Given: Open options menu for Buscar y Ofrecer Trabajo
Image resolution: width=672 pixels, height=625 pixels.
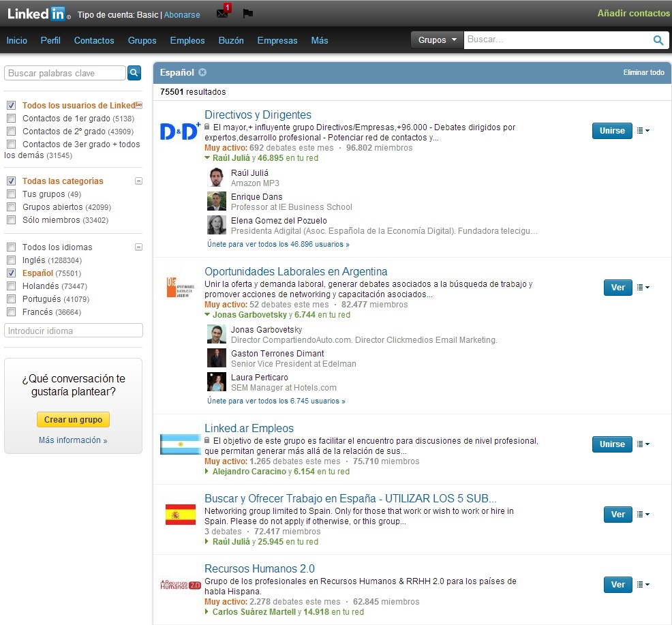Looking at the screenshot, I should 643,515.
